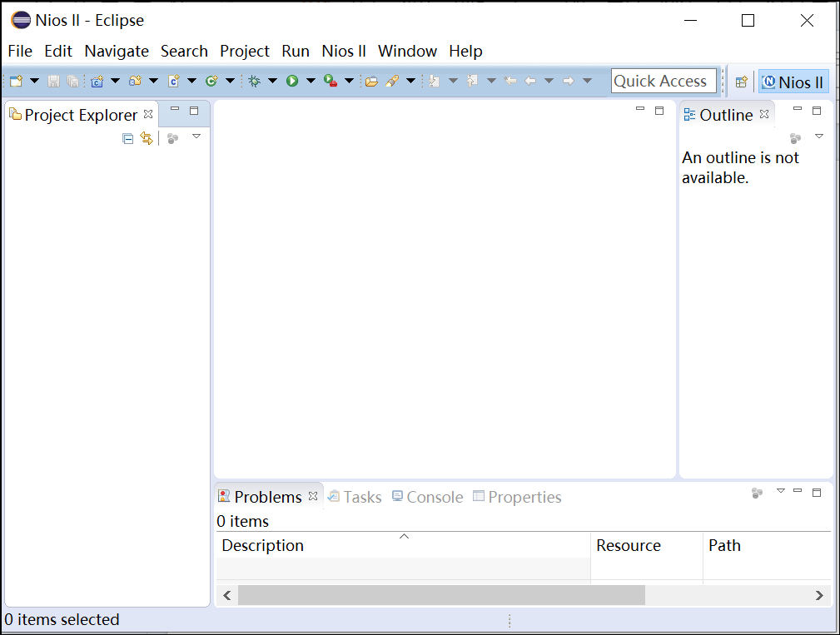Open the New Class dropdown arrow
Image resolution: width=840 pixels, height=635 pixels.
231,81
